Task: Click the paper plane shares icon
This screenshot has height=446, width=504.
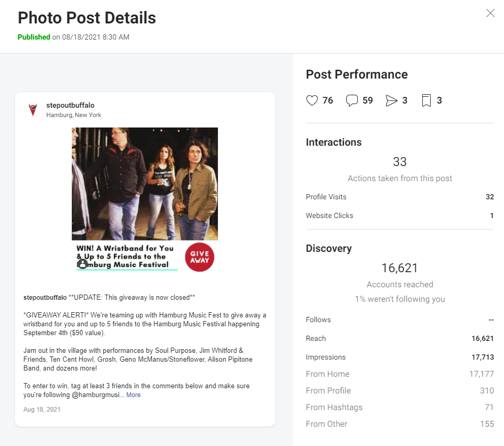Action: click(391, 100)
